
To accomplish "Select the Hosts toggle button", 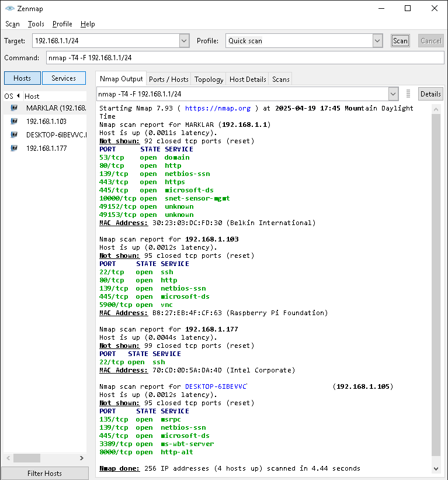I will click(22, 78).
